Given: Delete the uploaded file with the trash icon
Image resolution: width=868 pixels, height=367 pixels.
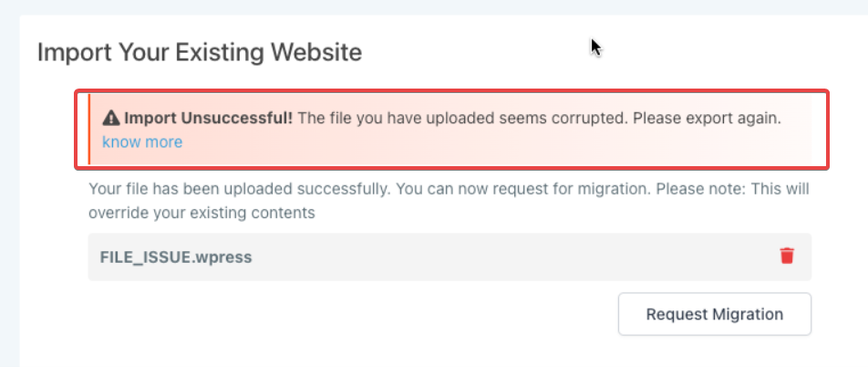Looking at the screenshot, I should point(787,257).
